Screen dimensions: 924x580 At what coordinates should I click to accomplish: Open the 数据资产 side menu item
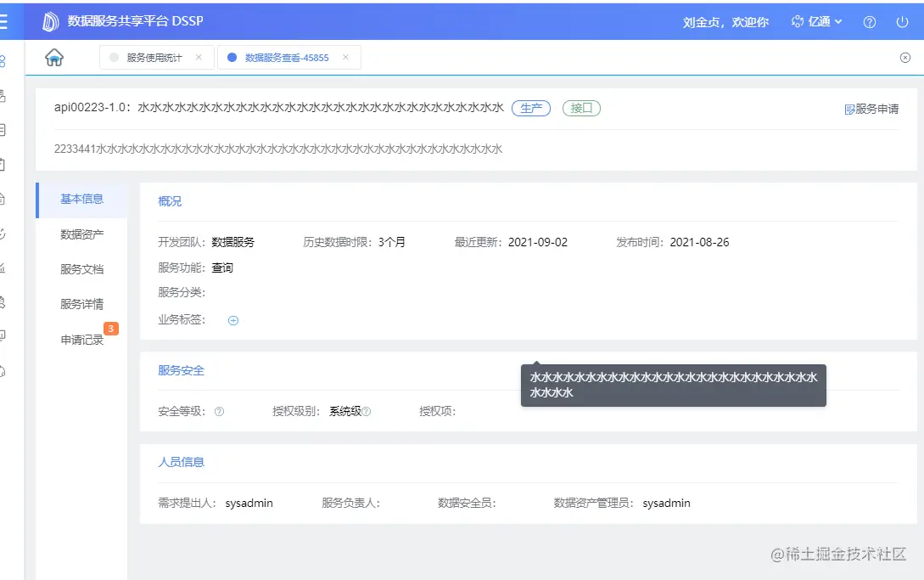82,234
